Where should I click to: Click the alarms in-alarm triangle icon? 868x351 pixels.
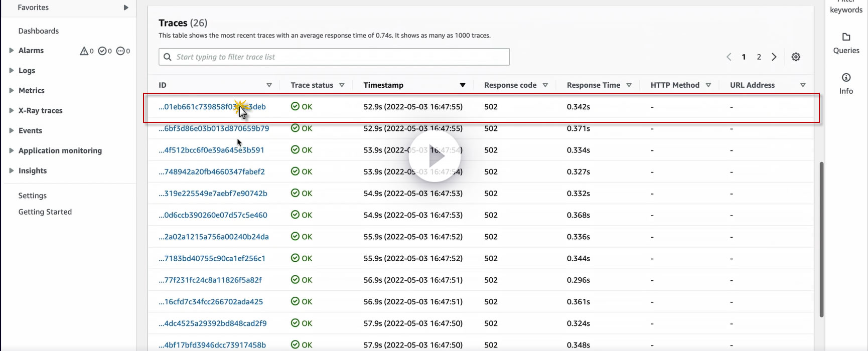point(84,51)
